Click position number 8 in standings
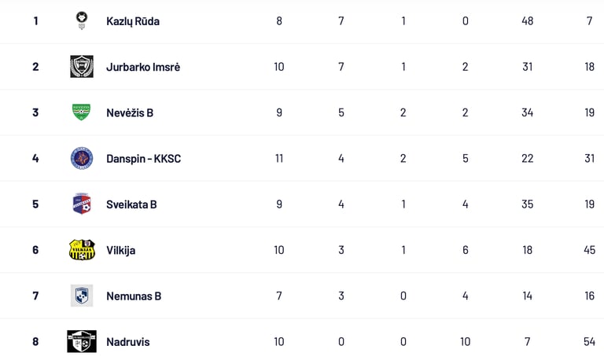 [x=35, y=342]
